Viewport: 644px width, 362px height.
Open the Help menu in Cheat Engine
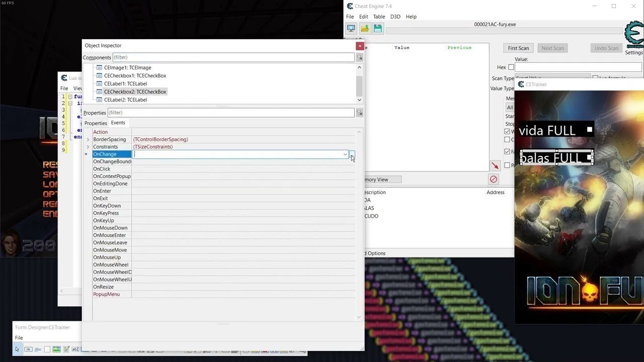(x=411, y=17)
